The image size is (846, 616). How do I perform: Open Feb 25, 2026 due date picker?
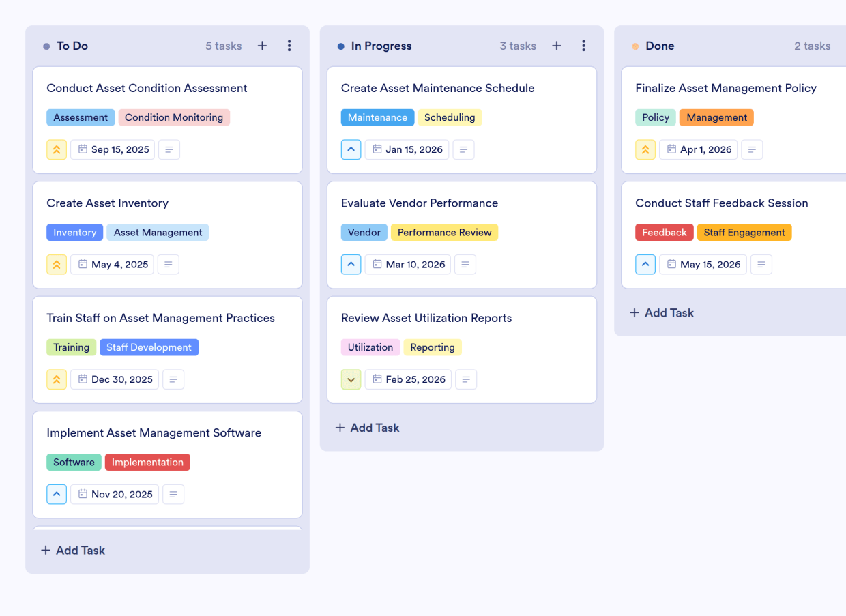[409, 379]
